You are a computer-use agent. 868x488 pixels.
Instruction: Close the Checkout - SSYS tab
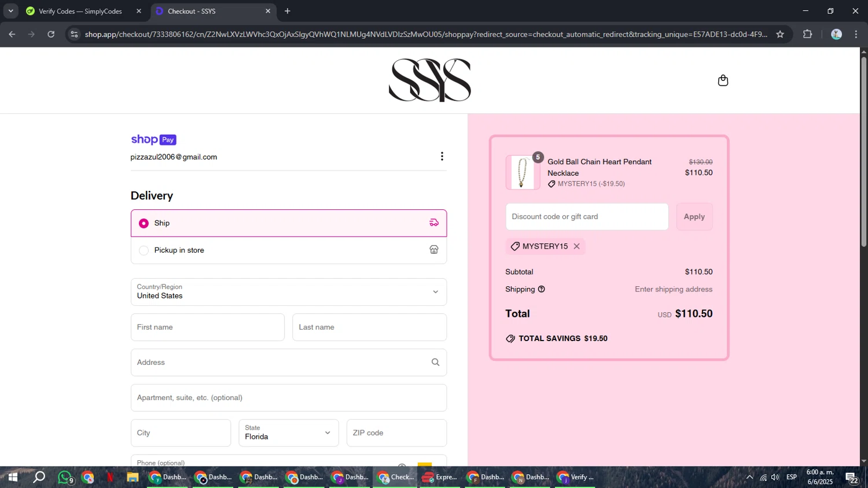tap(268, 11)
